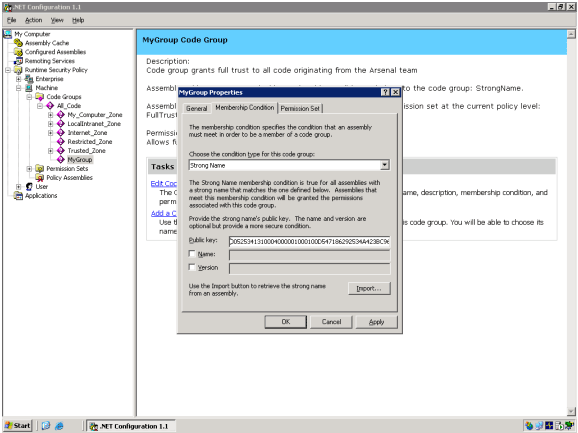Click OK in MyGroup Properties

click(286, 322)
